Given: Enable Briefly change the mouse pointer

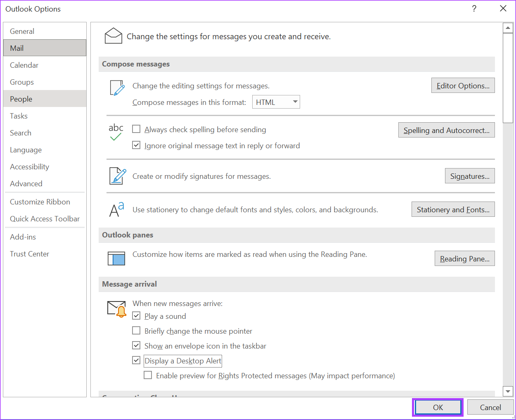Looking at the screenshot, I should (136, 331).
